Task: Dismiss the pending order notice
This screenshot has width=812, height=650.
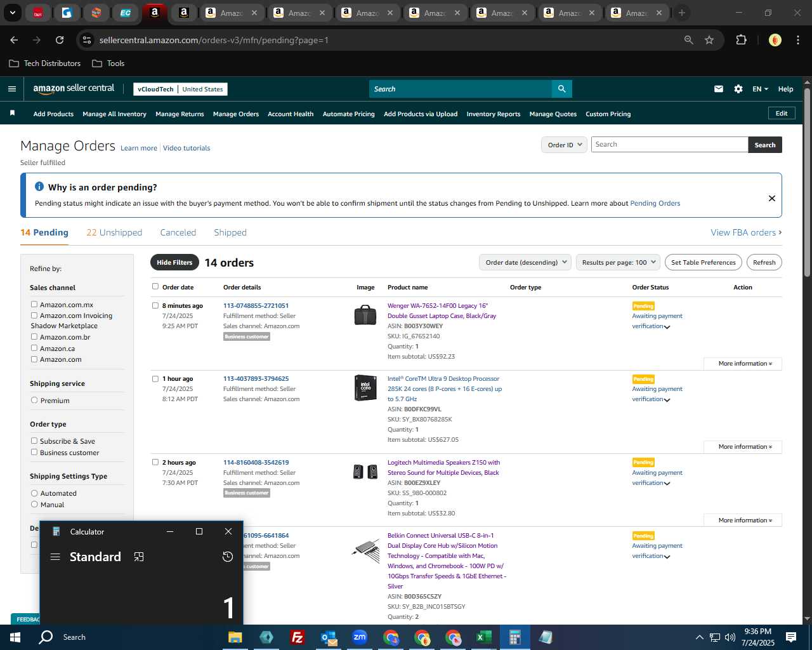Action: [772, 198]
